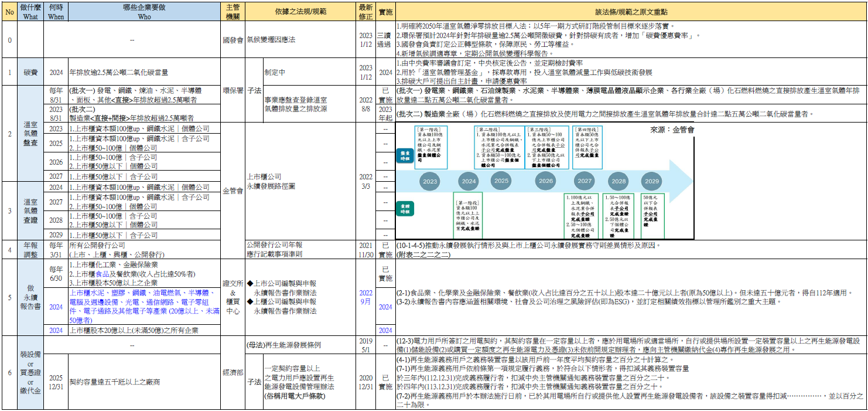Select the 金管會 authority cell
This screenshot has width=868, height=411.
(x=233, y=191)
